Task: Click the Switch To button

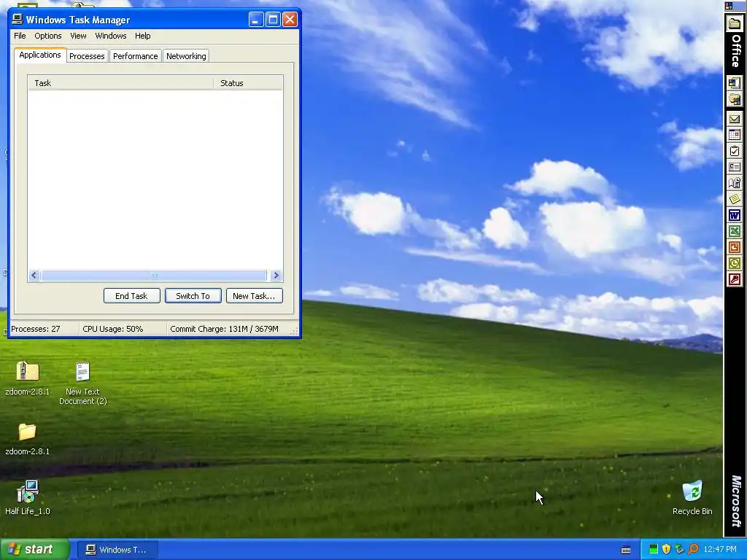Action: click(193, 296)
